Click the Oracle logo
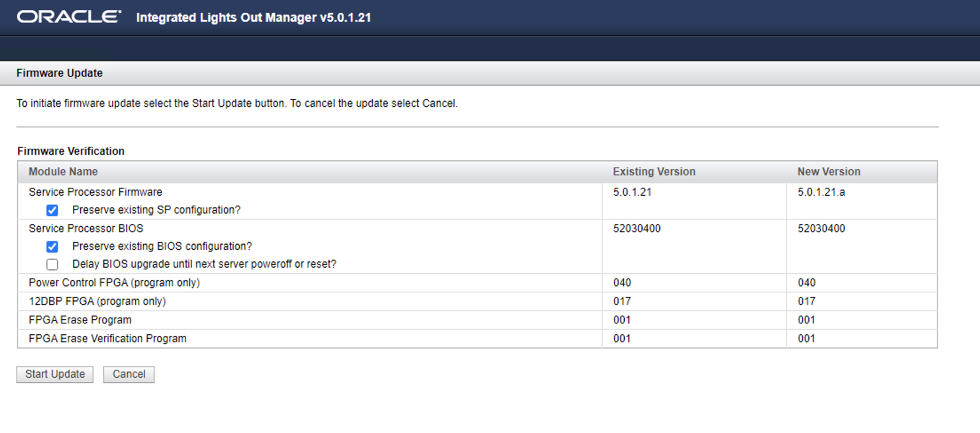 point(69,17)
